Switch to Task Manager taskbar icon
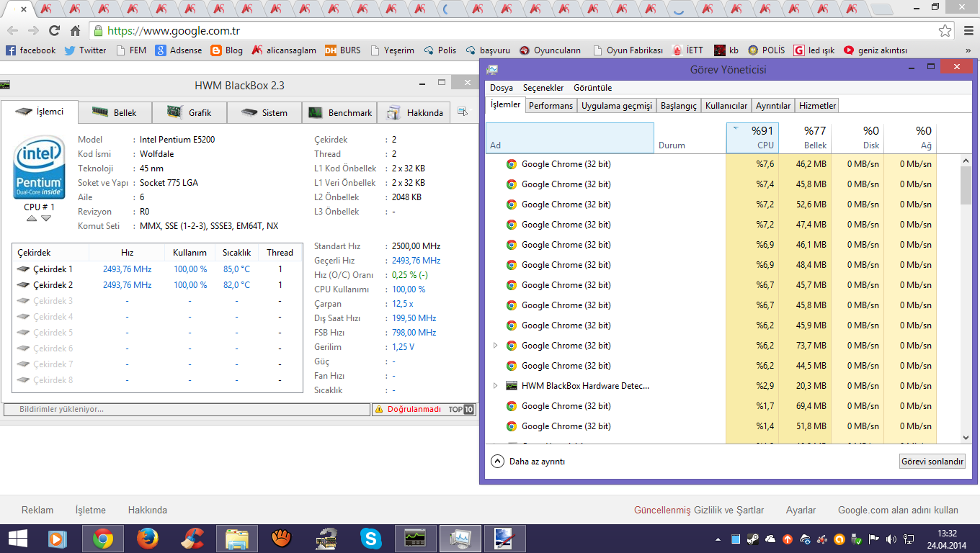 point(460,539)
